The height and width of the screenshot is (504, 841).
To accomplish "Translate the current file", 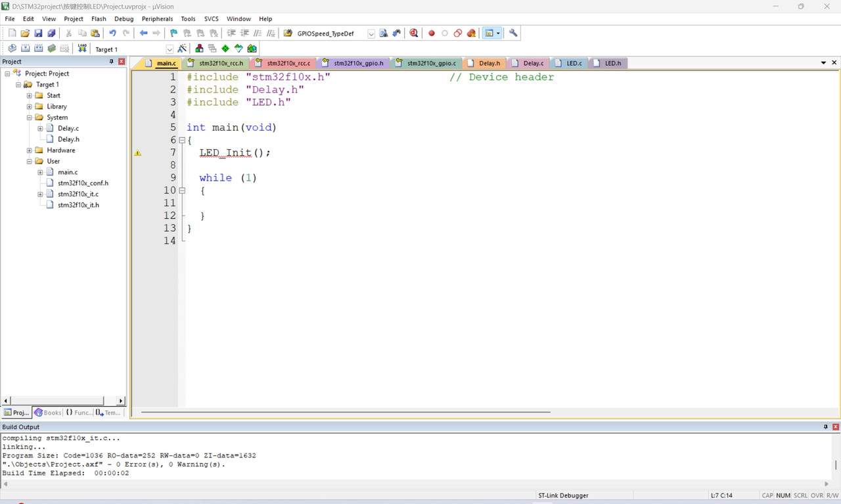I will (x=12, y=49).
